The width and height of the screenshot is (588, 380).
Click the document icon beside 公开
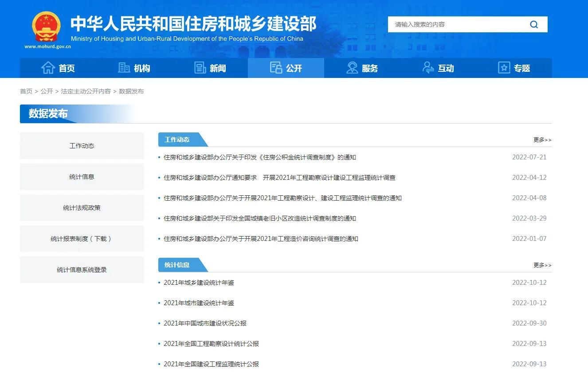coord(276,68)
